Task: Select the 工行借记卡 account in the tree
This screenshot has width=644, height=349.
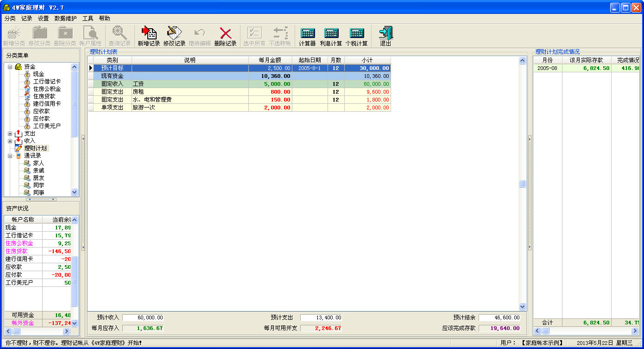Action: click(x=47, y=82)
